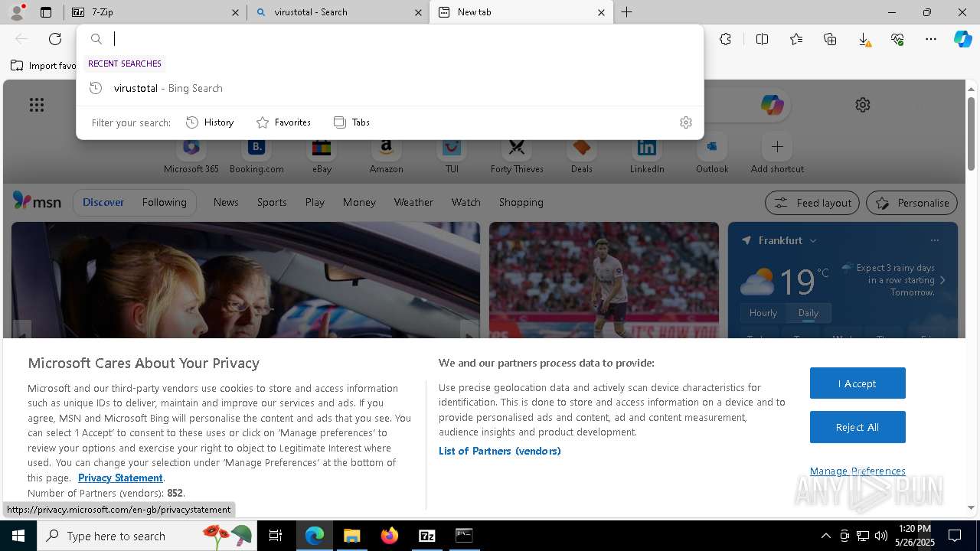
Task: Open the News section
Action: (226, 202)
